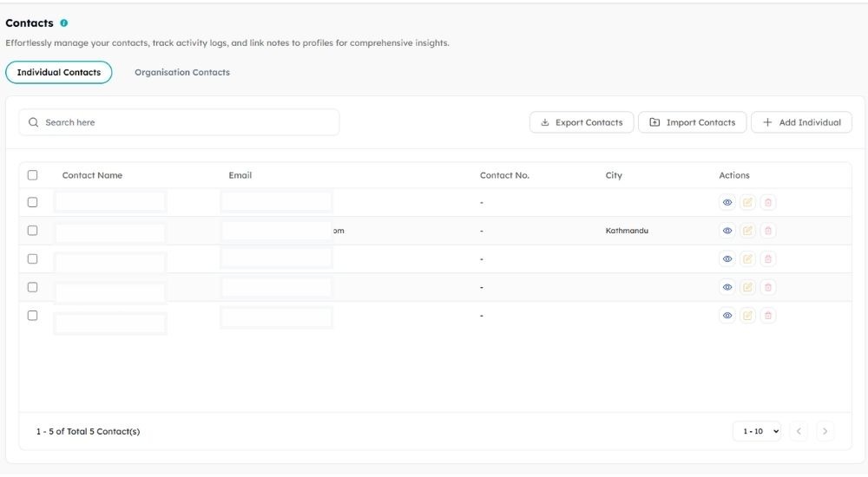868x477 pixels.
Task: Go to the next page of contacts
Action: [825, 431]
